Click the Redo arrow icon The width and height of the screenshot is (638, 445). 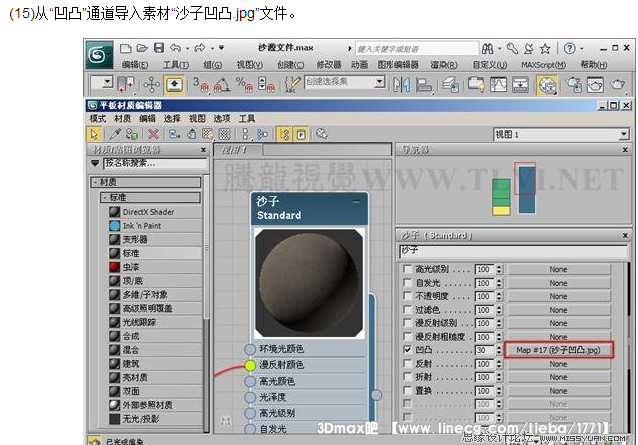pyautogui.click(x=200, y=48)
